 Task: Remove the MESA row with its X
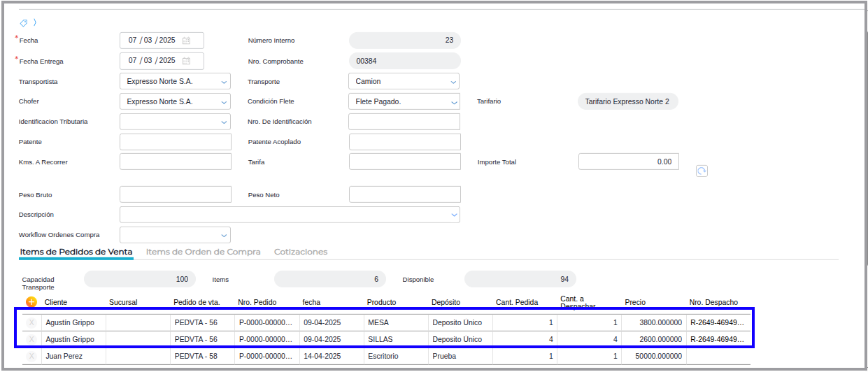click(31, 323)
